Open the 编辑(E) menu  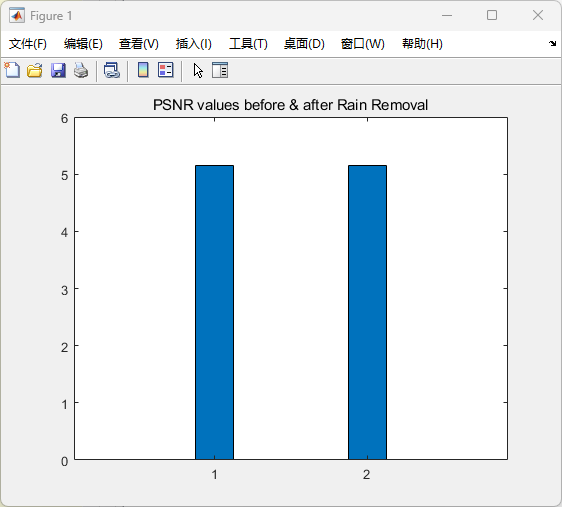(83, 44)
